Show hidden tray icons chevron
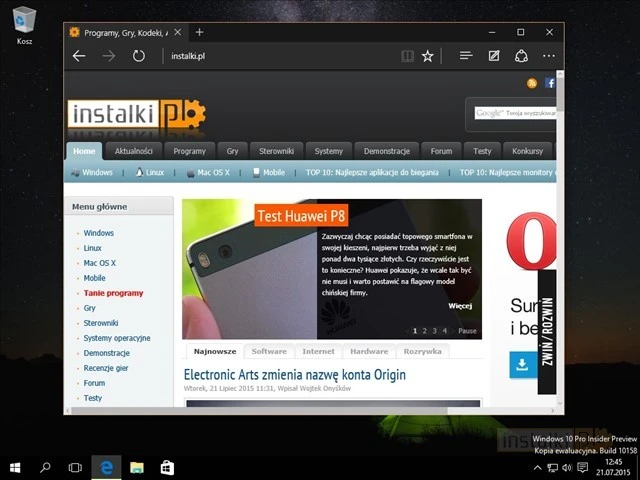 coord(537,467)
